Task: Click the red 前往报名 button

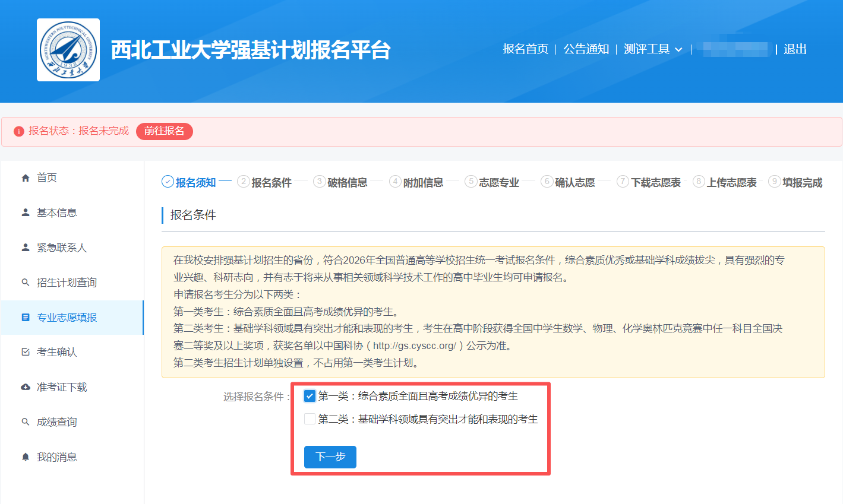Action: (164, 131)
